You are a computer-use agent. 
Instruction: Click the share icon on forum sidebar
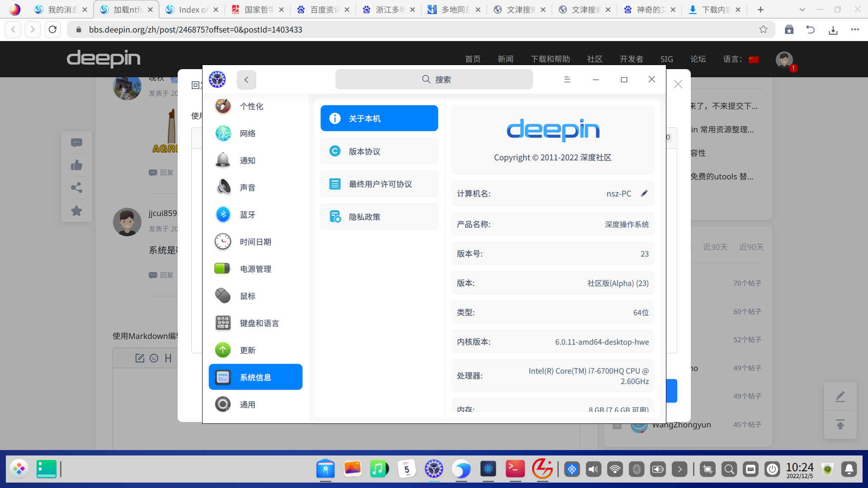[x=76, y=188]
